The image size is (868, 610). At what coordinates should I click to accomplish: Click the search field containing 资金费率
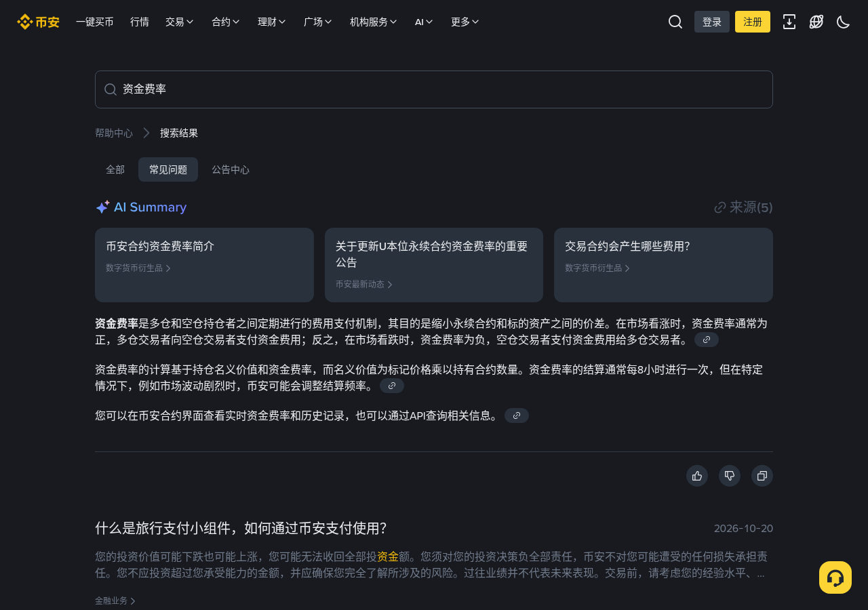click(x=434, y=89)
